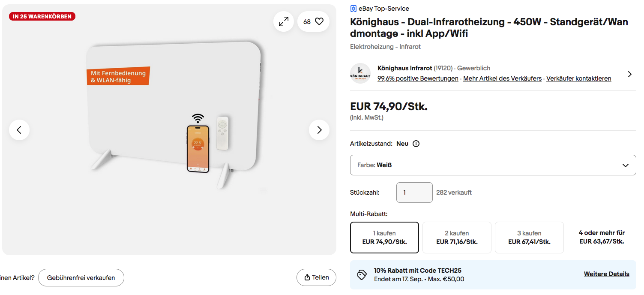Image resolution: width=644 pixels, height=295 pixels.
Task: Click the Könighaus Infrarot seller logo
Action: pos(360,73)
